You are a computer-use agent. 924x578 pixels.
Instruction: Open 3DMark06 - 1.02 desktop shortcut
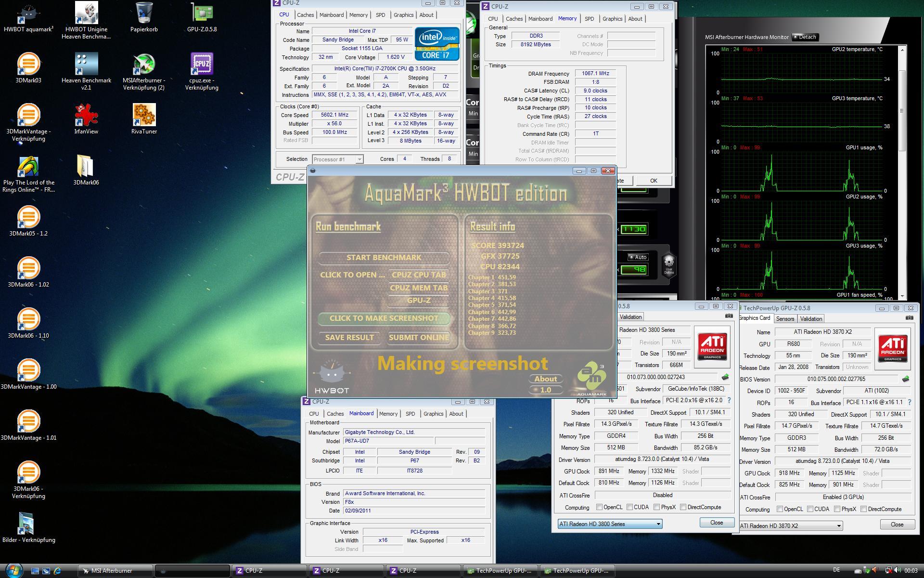click(28, 273)
